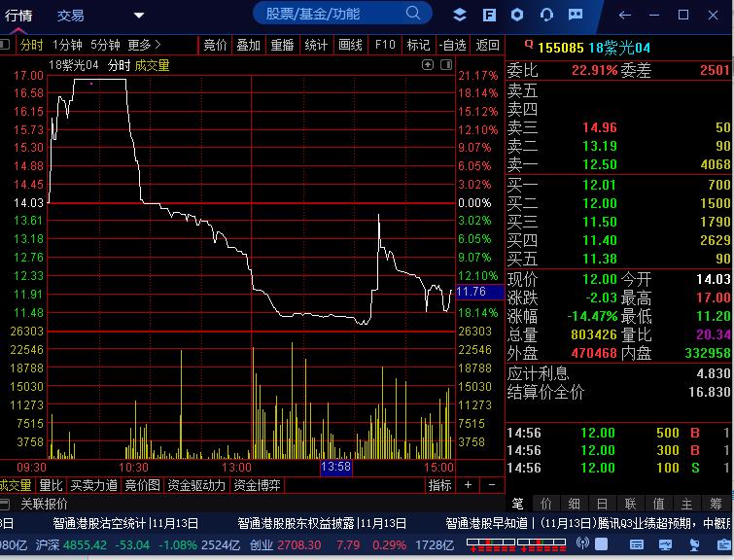This screenshot has height=560, width=734.
Task: Click the second market meter indicator
Action: click(x=542, y=545)
